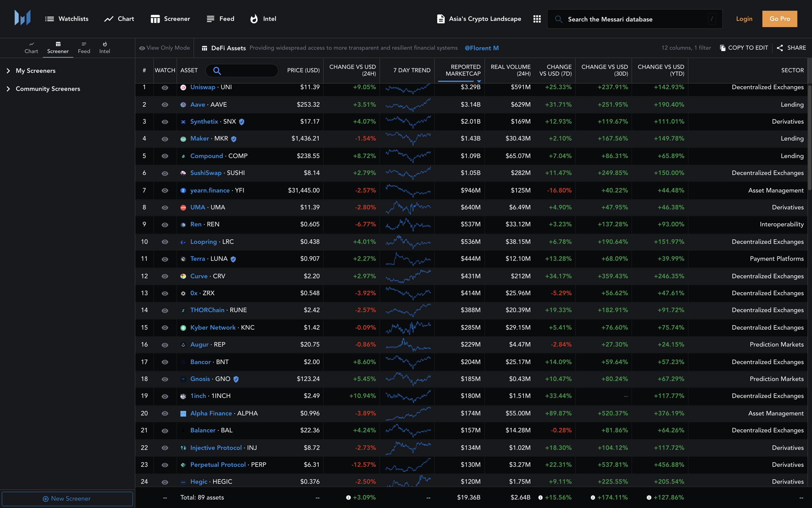Click the Aave token logo
812x508 pixels.
coord(183,105)
